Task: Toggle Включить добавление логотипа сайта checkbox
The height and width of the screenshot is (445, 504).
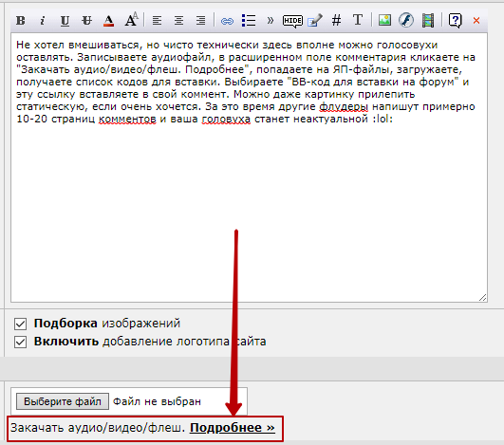Action: click(x=20, y=343)
